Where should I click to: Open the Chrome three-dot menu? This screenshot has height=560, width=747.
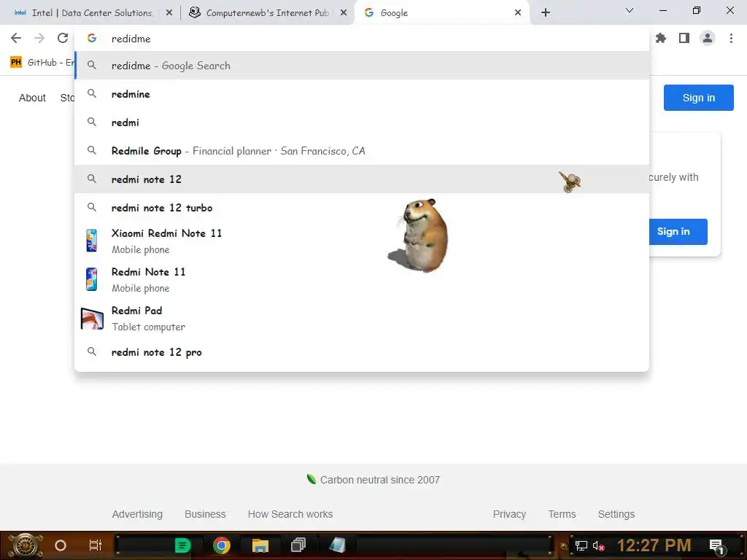tap(731, 38)
